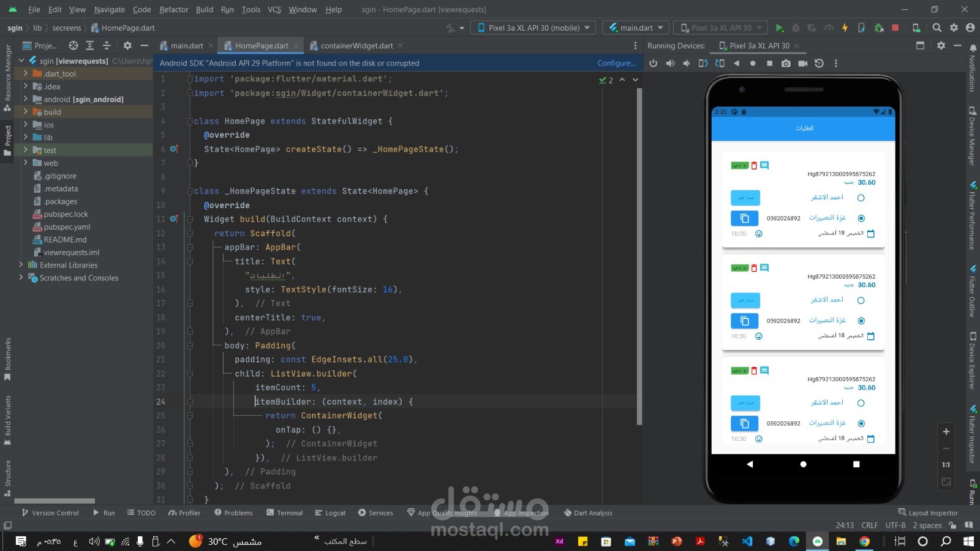Click the 24:13 caret position indicator

pyautogui.click(x=845, y=525)
